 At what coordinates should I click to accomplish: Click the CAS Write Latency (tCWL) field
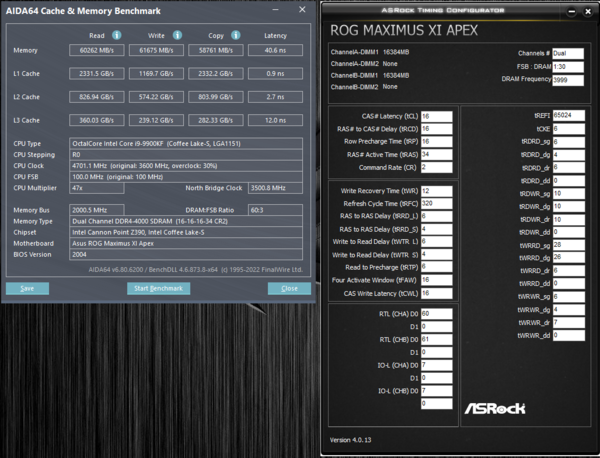coord(437,293)
